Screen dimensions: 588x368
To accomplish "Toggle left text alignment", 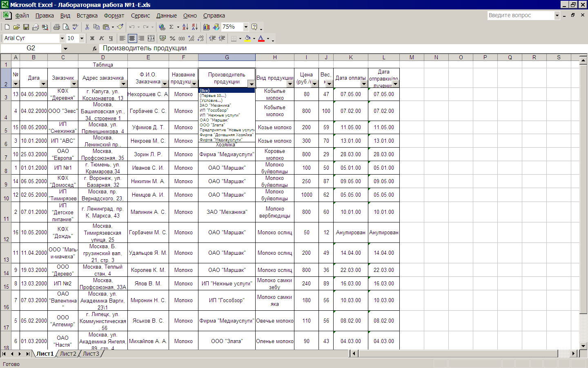I will point(122,38).
